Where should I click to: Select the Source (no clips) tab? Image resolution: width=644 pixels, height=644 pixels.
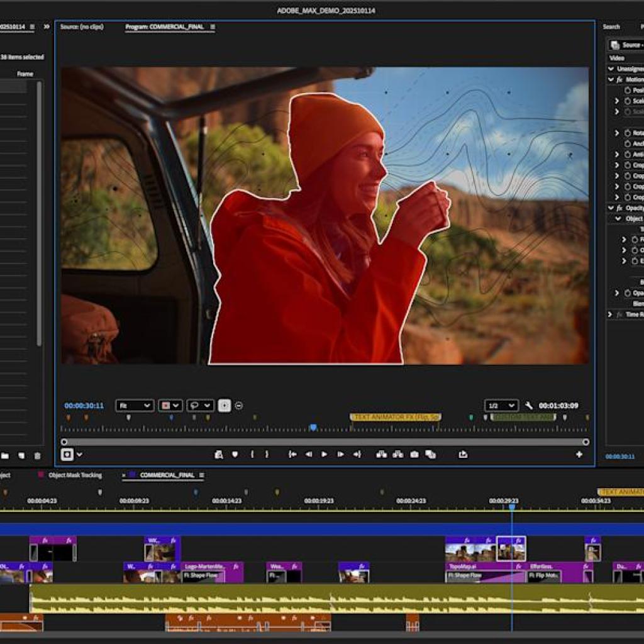click(x=82, y=27)
